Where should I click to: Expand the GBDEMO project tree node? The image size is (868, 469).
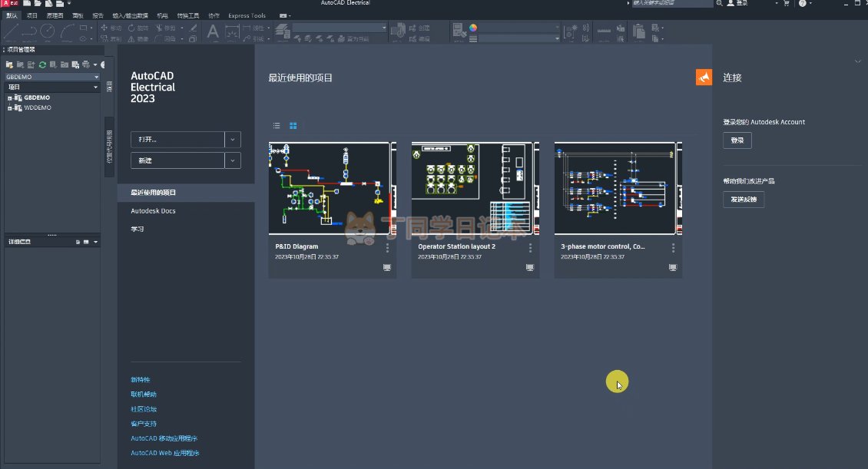click(9, 98)
